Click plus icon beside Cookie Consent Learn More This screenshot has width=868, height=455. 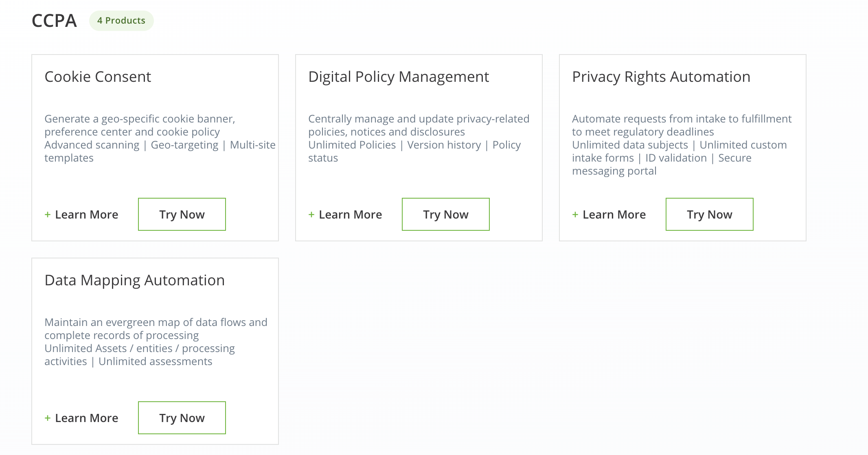pos(48,214)
